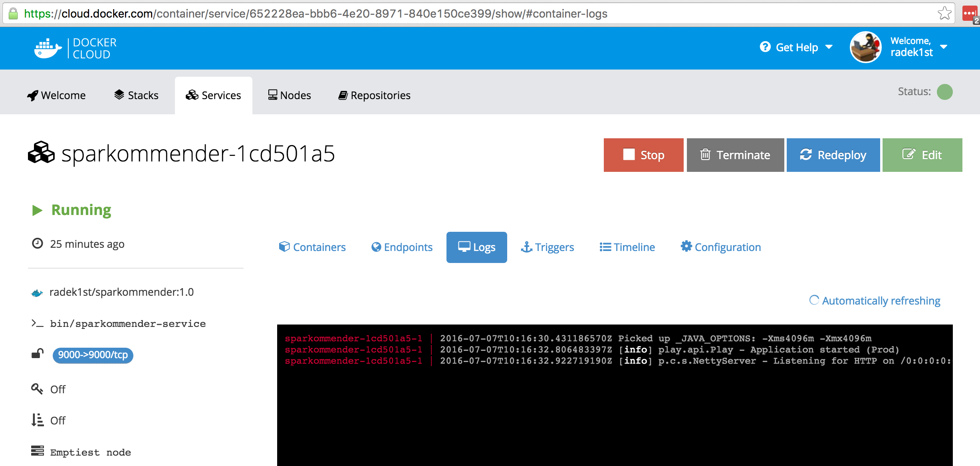Screen dimensions: 980x466
Task: Open the Stacks tab
Action: point(136,96)
